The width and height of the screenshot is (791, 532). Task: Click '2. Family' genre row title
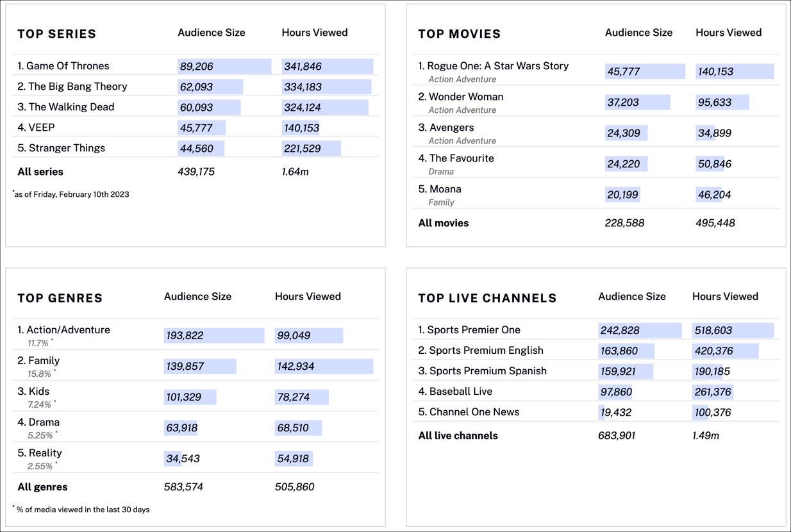tap(38, 361)
